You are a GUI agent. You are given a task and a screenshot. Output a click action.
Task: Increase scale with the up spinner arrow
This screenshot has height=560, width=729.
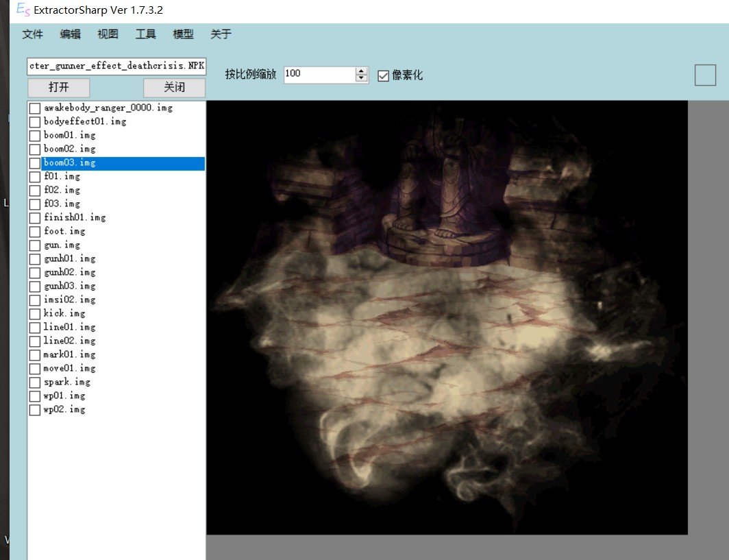[361, 71]
